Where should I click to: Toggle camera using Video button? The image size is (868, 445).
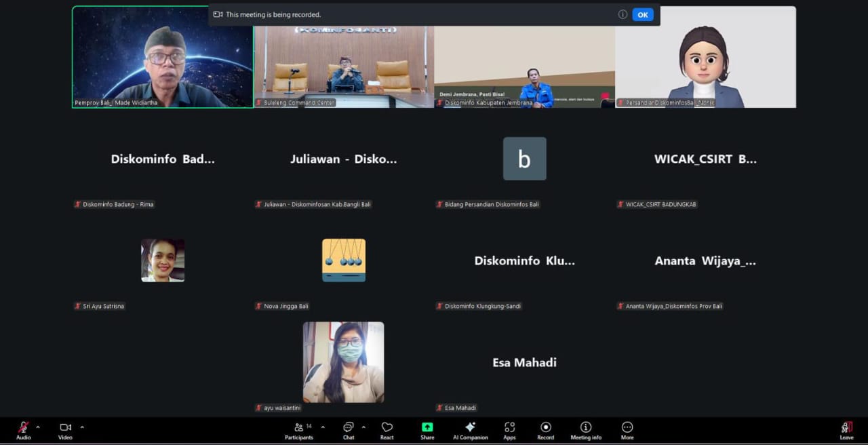pyautogui.click(x=65, y=427)
